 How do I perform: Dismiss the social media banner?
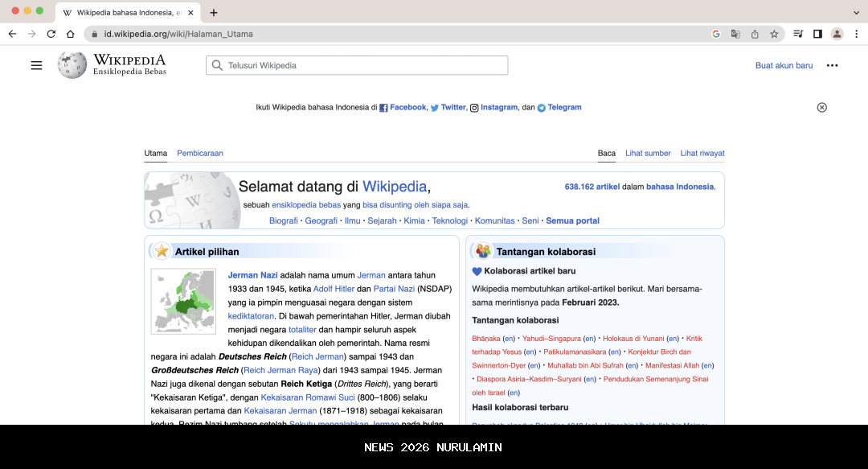coord(821,108)
